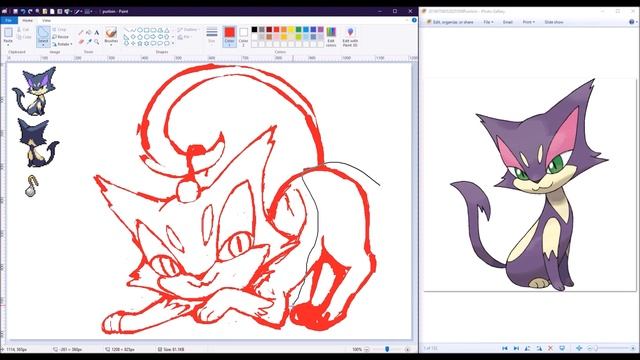The width and height of the screenshot is (640, 360).
Task: Select the Eraser tool in Paint
Action: (81, 41)
